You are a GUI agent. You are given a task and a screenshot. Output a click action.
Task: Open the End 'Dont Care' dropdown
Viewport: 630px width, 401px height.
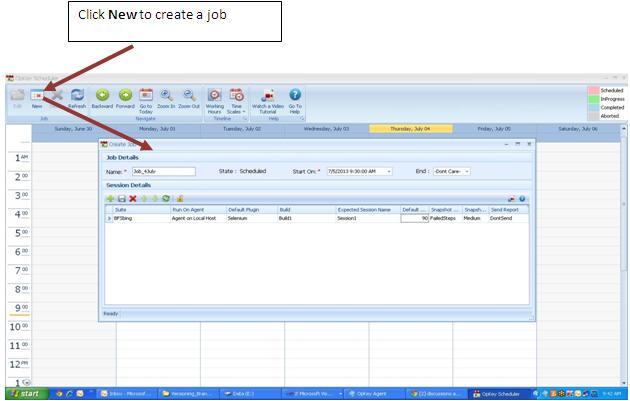point(466,171)
